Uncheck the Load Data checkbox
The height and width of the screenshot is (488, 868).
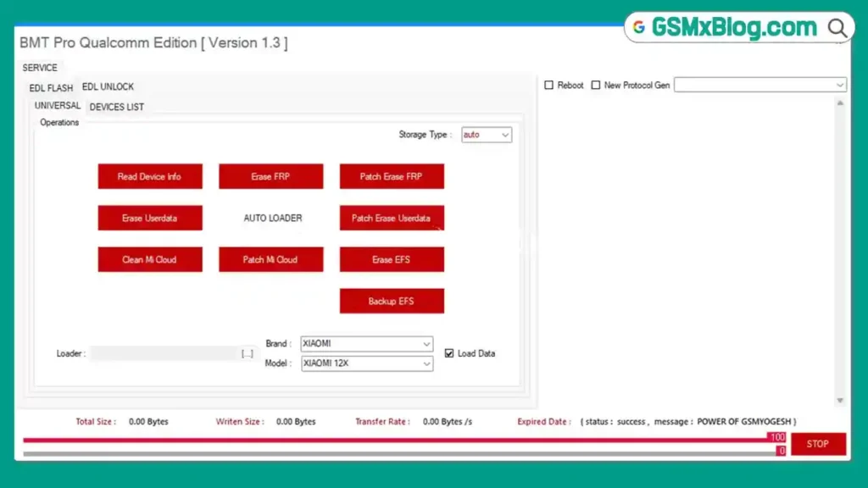pos(449,353)
